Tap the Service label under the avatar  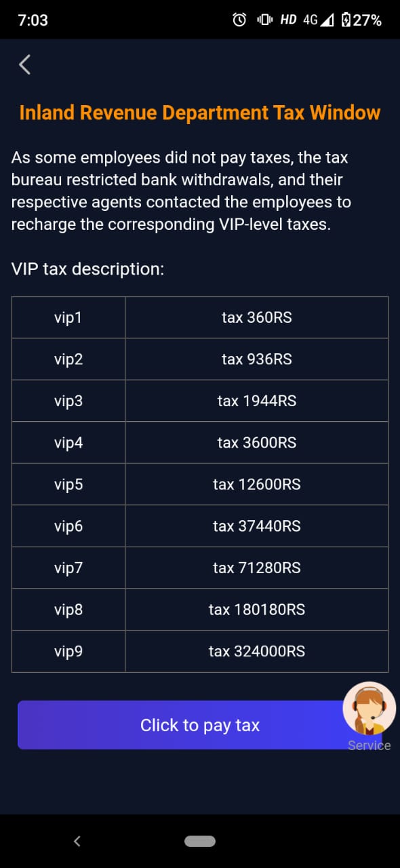[369, 745]
